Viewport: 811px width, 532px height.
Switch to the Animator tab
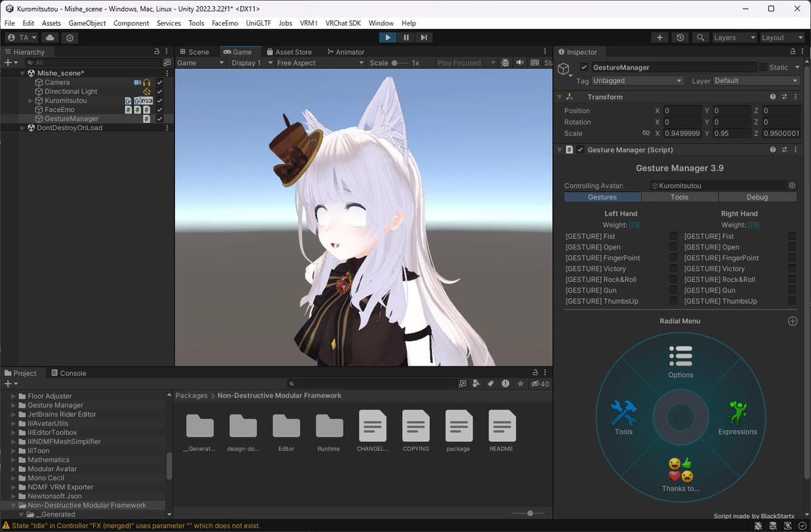[345, 52]
